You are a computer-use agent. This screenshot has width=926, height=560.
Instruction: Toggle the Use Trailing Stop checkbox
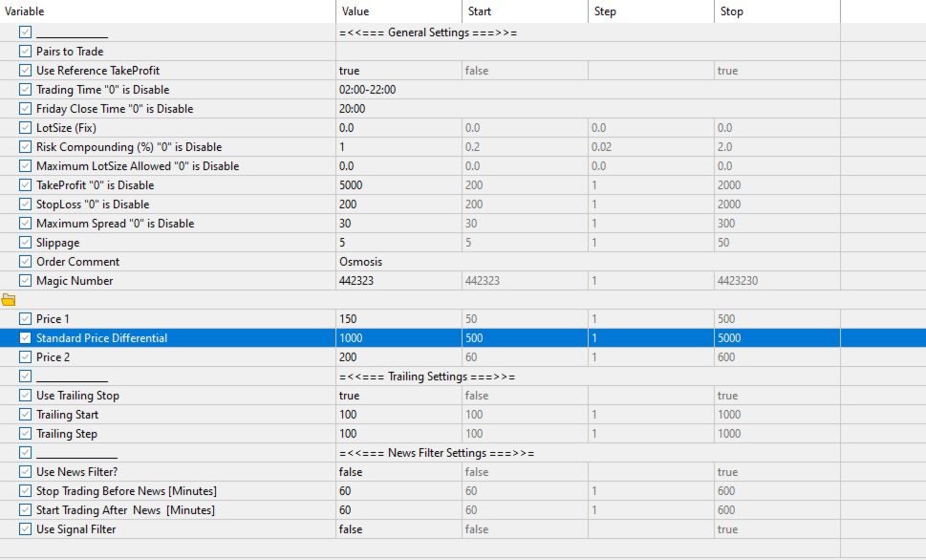click(25, 396)
